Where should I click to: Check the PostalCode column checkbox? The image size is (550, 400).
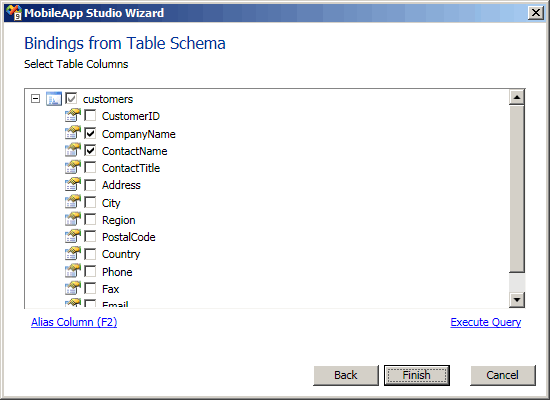[90, 236]
